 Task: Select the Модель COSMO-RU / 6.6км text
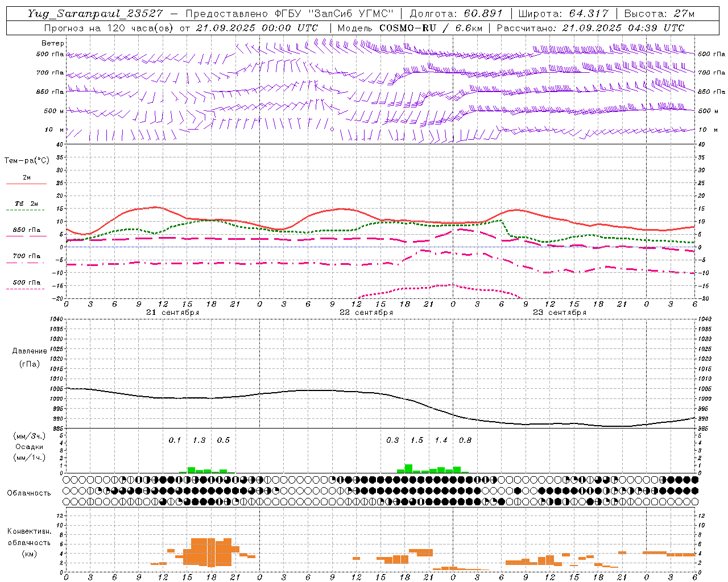[410, 28]
